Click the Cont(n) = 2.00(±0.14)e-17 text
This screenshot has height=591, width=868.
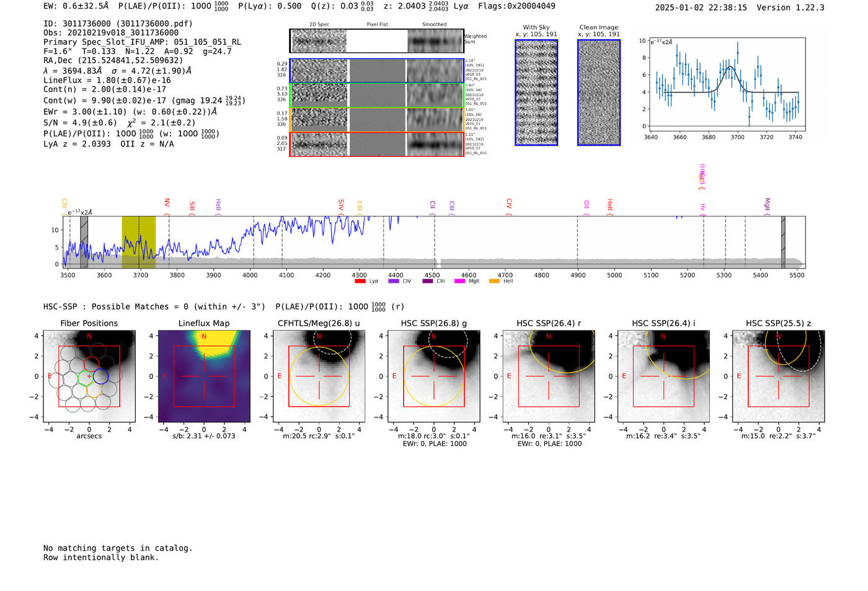105,90
